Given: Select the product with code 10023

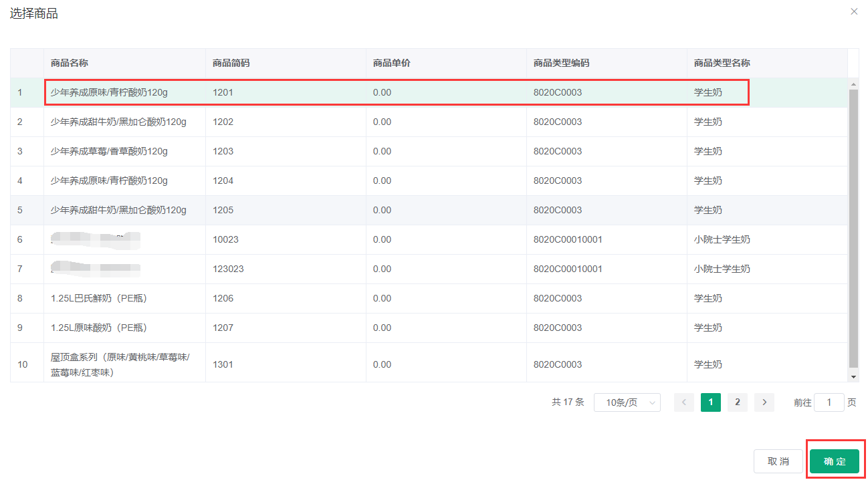Looking at the screenshot, I should (x=225, y=239).
